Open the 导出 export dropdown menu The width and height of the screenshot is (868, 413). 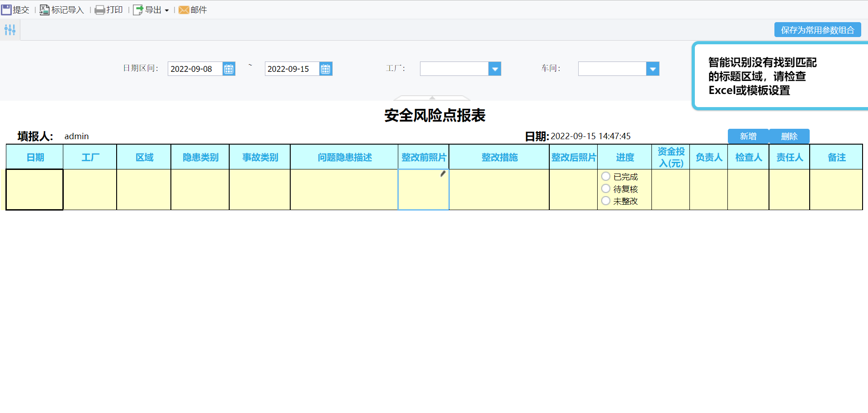(x=167, y=10)
